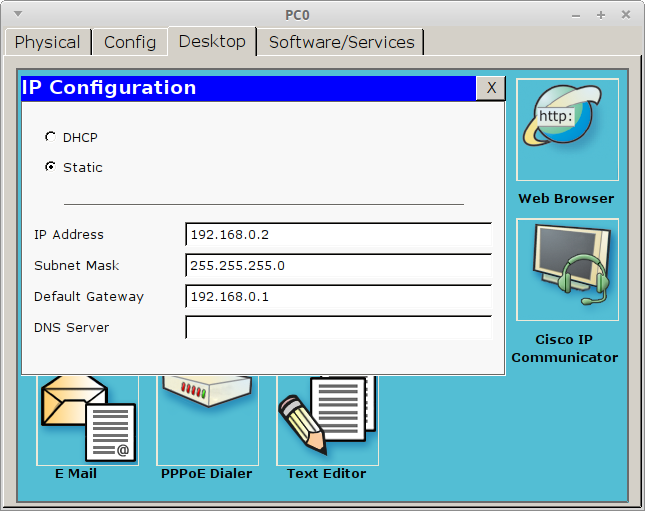Switch to the Config tab
645x511 pixels.
point(130,42)
